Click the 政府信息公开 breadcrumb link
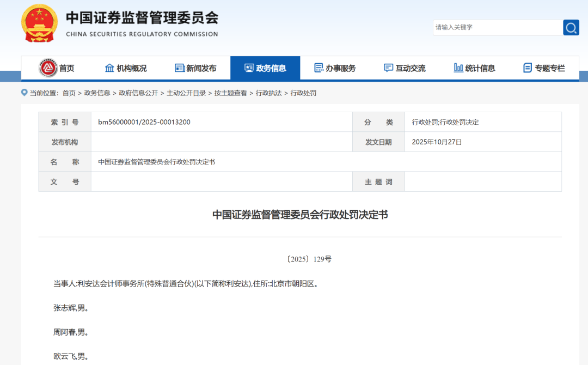This screenshot has height=365, width=588. [138, 93]
